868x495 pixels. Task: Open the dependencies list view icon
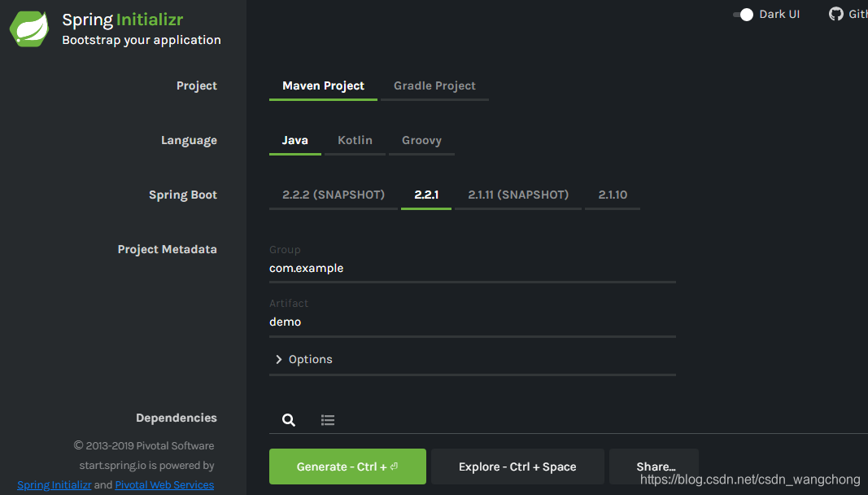[x=328, y=420]
